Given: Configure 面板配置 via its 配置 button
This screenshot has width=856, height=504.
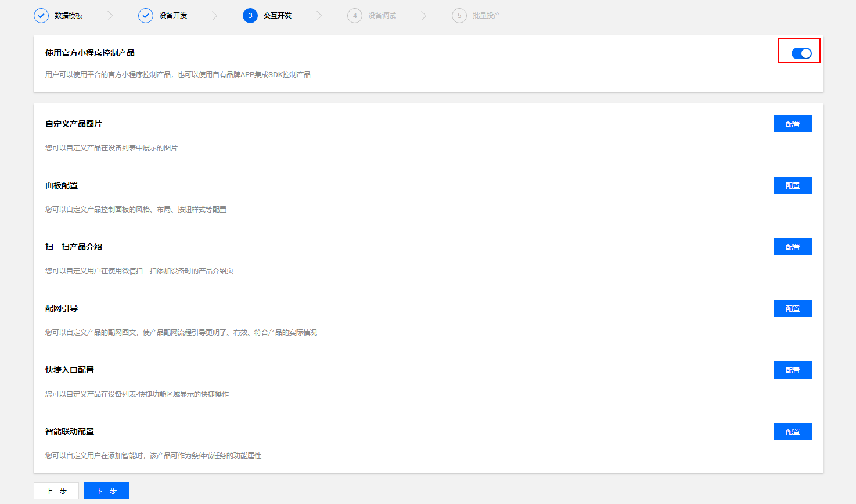Looking at the screenshot, I should click(x=792, y=185).
